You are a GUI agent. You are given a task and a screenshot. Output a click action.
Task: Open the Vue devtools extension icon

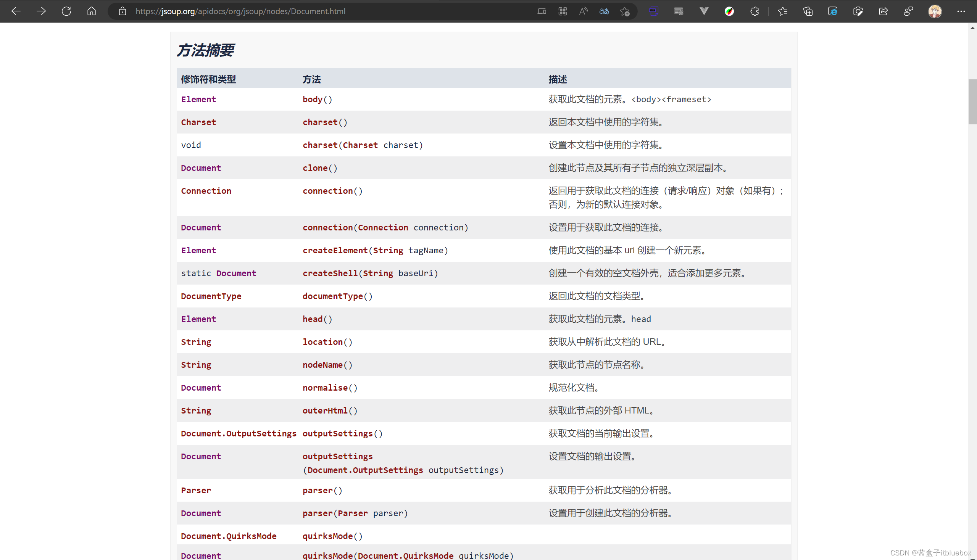[x=704, y=11]
